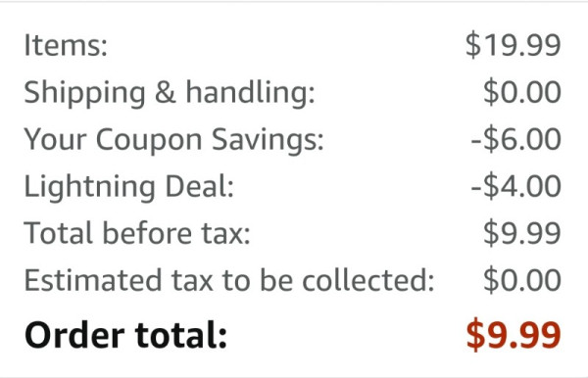Click the bold Order total label
The width and height of the screenshot is (588, 378).
tap(125, 335)
